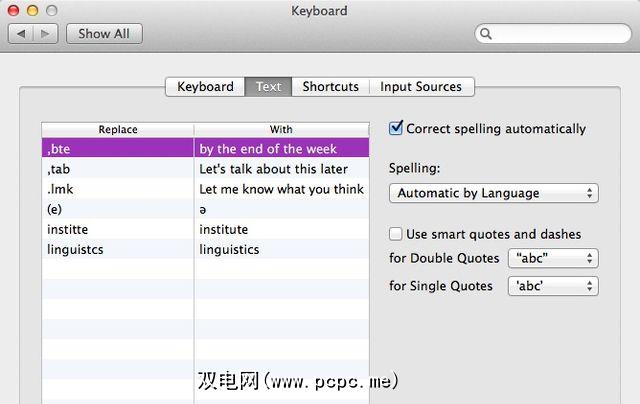The height and width of the screenshot is (404, 640).
Task: Click the back navigation arrow
Action: click(22, 33)
